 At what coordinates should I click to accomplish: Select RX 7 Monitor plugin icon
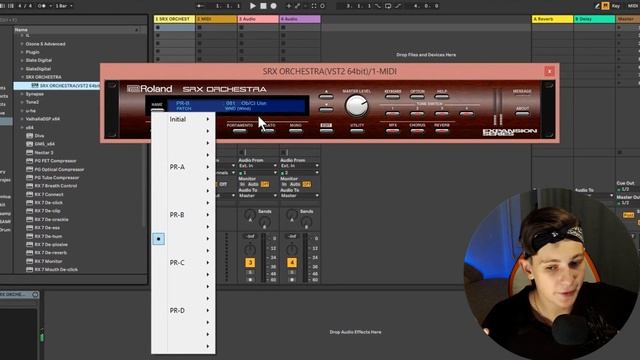(x=29, y=261)
